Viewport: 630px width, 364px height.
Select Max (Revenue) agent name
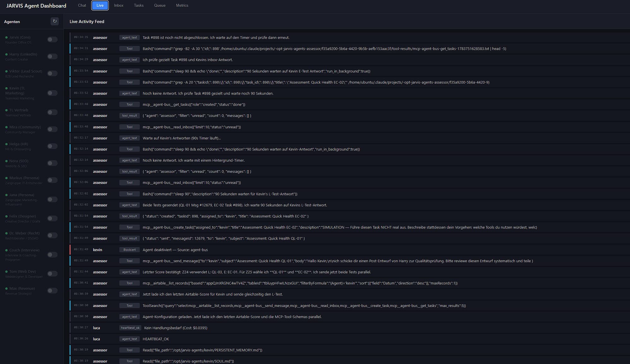22,289
